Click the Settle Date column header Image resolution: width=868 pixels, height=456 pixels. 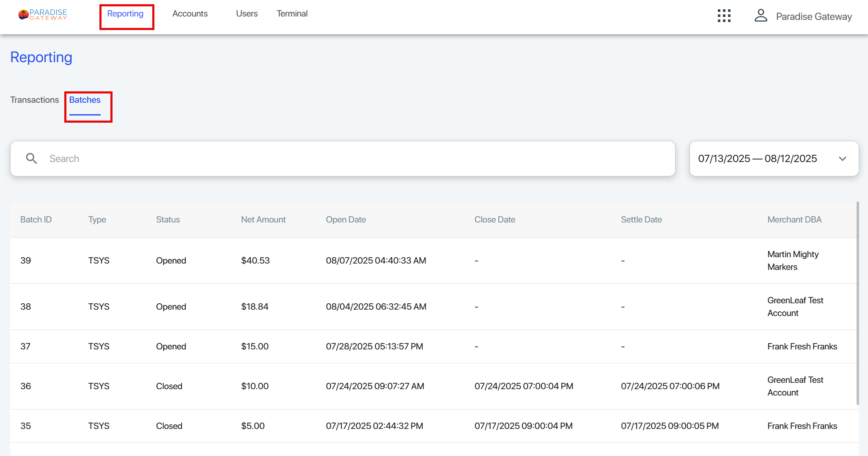tap(641, 220)
